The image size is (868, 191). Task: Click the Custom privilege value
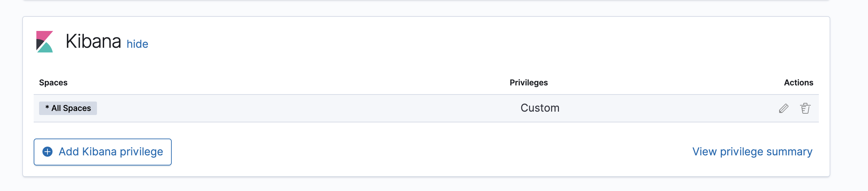[x=540, y=108]
